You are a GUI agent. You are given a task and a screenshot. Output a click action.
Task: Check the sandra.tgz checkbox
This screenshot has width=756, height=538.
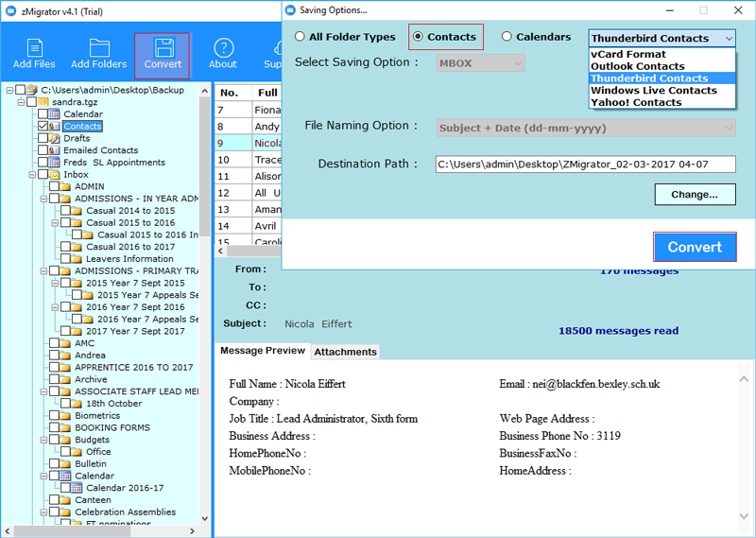[31, 102]
